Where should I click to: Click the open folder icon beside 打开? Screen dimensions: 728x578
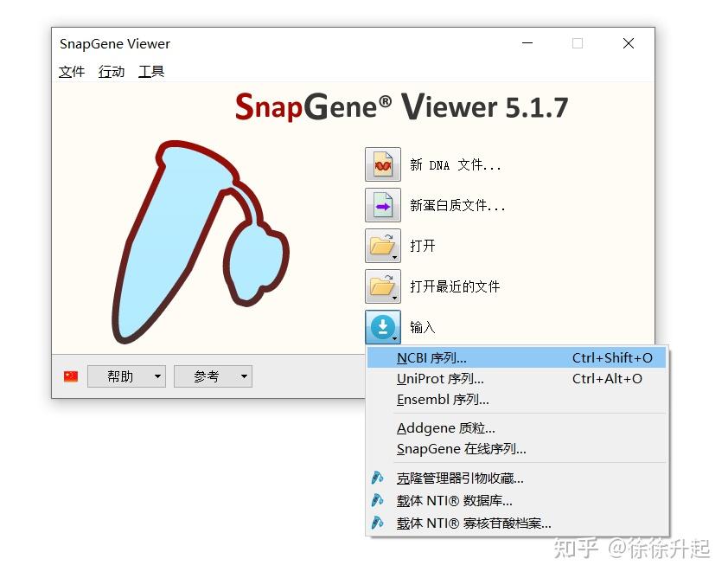[382, 246]
